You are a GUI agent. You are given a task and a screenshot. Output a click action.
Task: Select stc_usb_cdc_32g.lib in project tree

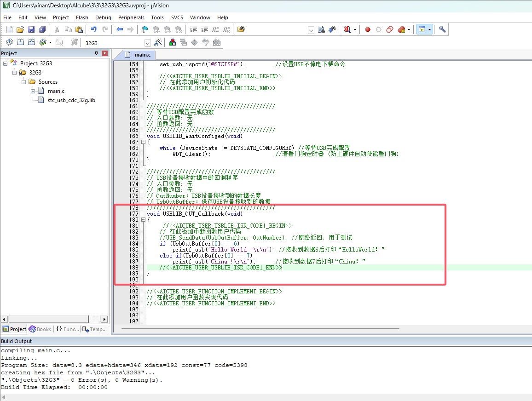(x=71, y=100)
